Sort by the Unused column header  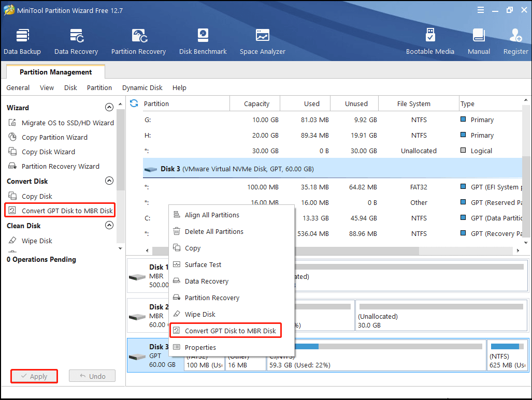point(354,103)
